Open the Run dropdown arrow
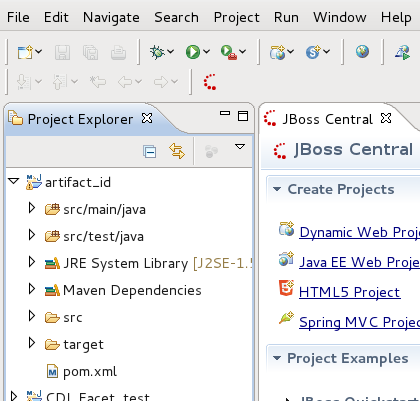Screen dimensions: 420x401 pos(207,52)
